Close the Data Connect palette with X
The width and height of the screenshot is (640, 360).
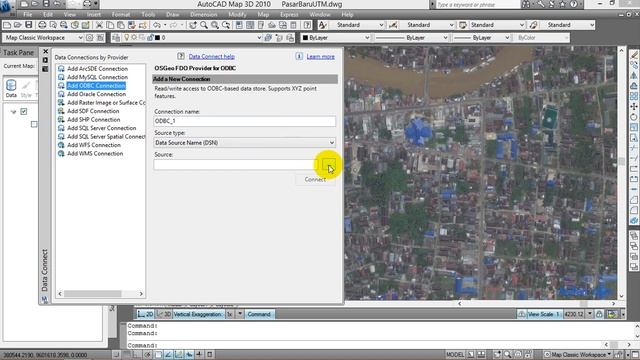tap(45, 51)
